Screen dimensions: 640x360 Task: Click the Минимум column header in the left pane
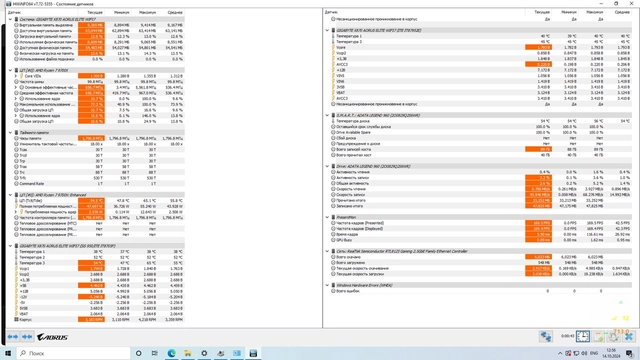click(122, 13)
